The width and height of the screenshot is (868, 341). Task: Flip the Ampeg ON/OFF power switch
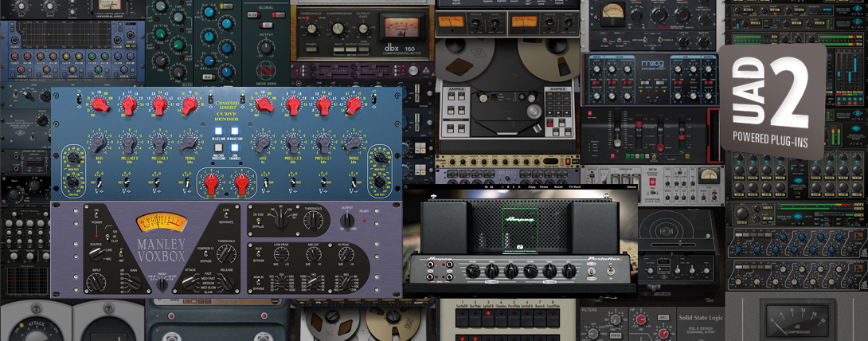[x=611, y=271]
